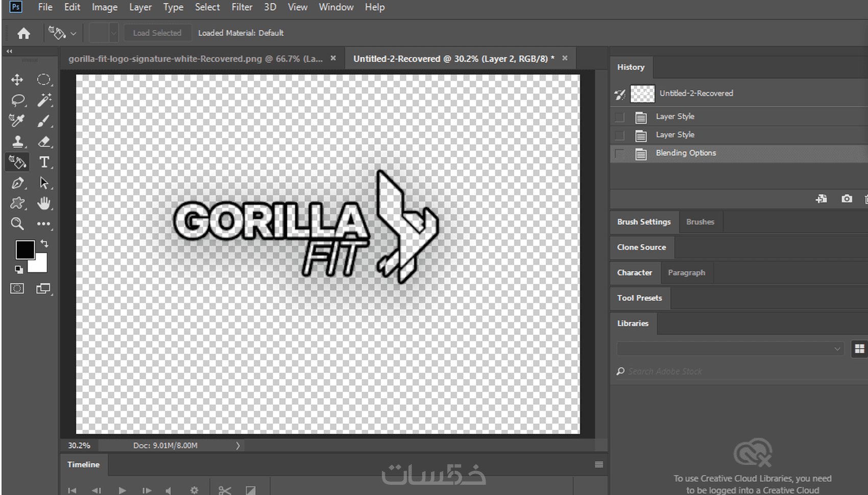Select the Hand tool
The height and width of the screenshot is (495, 868).
pyautogui.click(x=44, y=203)
